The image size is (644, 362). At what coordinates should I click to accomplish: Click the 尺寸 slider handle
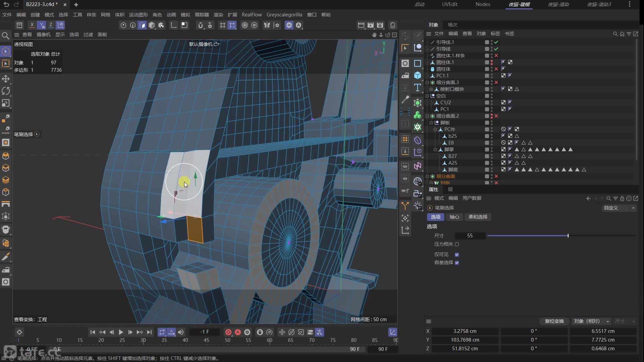(568, 236)
